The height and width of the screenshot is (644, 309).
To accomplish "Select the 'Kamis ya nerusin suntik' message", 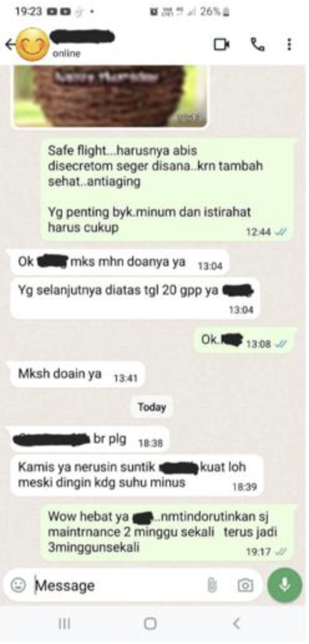I will click(136, 475).
